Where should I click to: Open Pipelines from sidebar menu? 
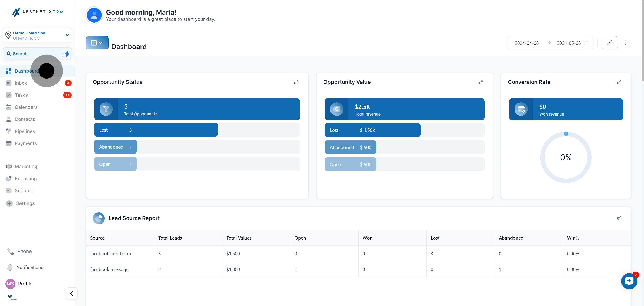[x=25, y=131]
